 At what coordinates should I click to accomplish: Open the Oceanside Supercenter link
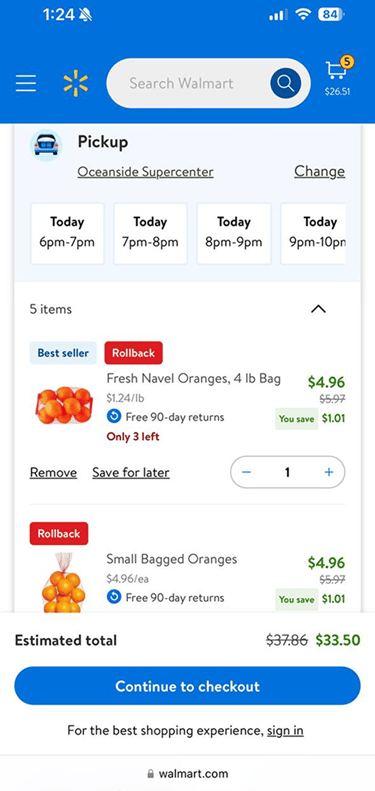click(x=145, y=172)
